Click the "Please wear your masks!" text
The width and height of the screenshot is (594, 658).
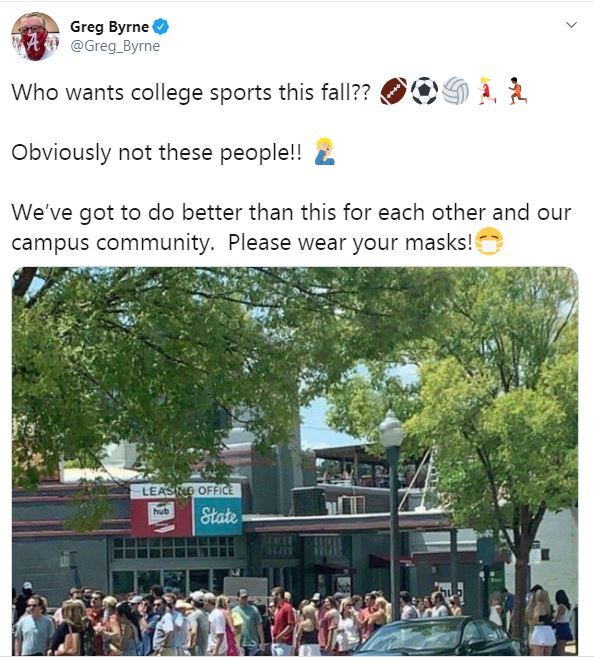351,243
